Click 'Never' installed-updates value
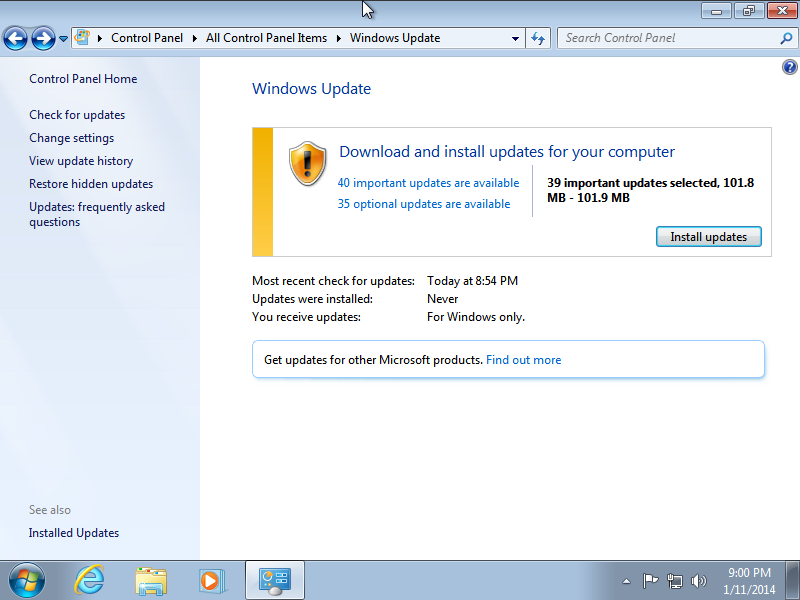The height and width of the screenshot is (600, 800). click(442, 299)
